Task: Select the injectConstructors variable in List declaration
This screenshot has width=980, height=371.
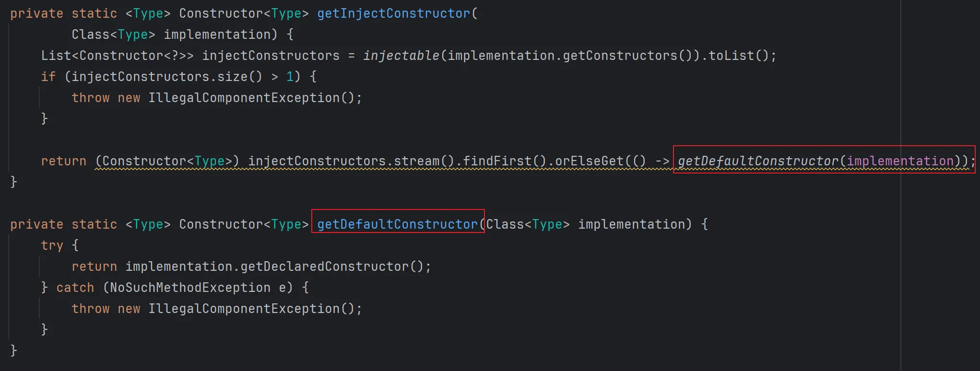Action: tap(271, 56)
